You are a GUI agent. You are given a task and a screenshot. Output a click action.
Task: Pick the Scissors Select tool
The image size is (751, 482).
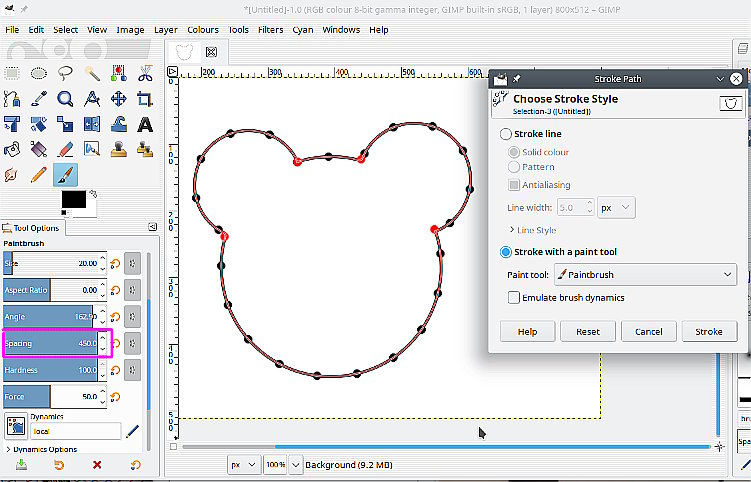pos(145,73)
